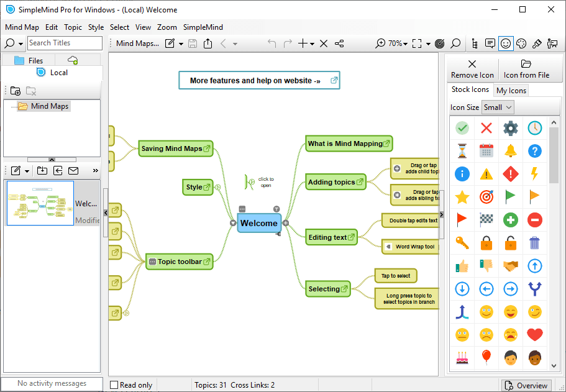Click the double chevron overflow in left panel
This screenshot has height=392, width=566.
click(95, 170)
